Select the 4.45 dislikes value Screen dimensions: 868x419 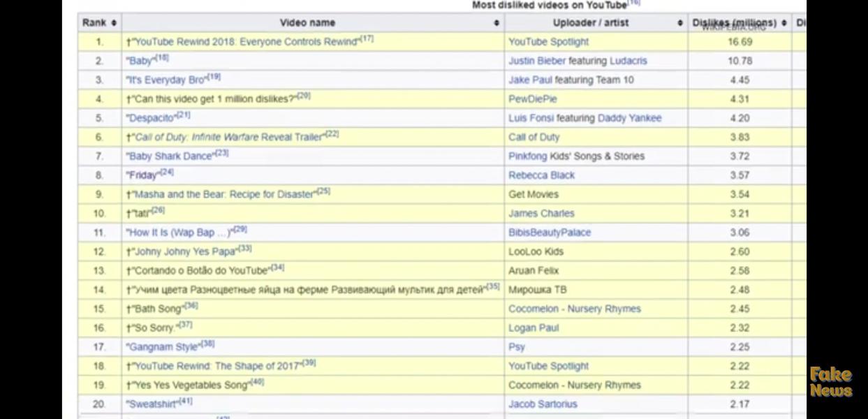[x=740, y=80]
